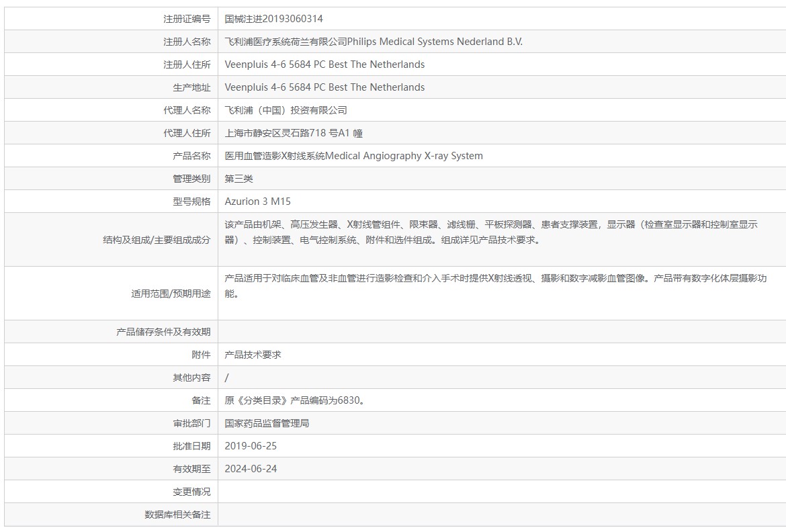Click the 变更情况 label
Image resolution: width=786 pixels, height=532 pixels.
pyautogui.click(x=191, y=492)
